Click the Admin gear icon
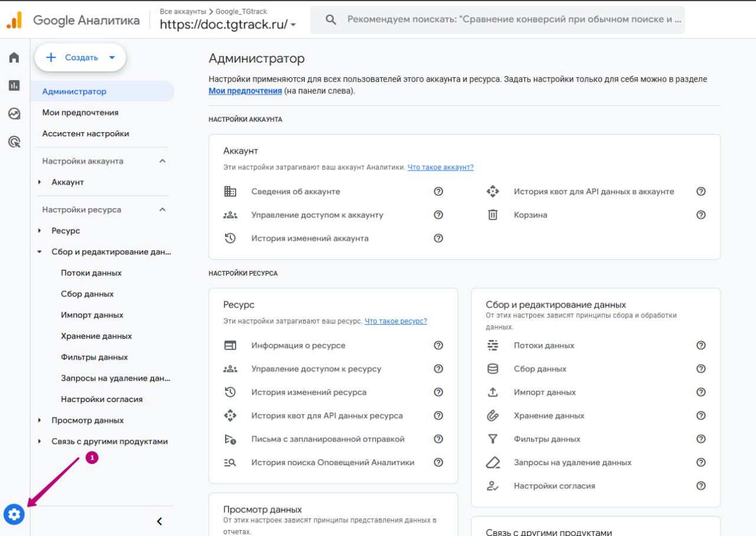The width and height of the screenshot is (756, 536). coord(14,515)
